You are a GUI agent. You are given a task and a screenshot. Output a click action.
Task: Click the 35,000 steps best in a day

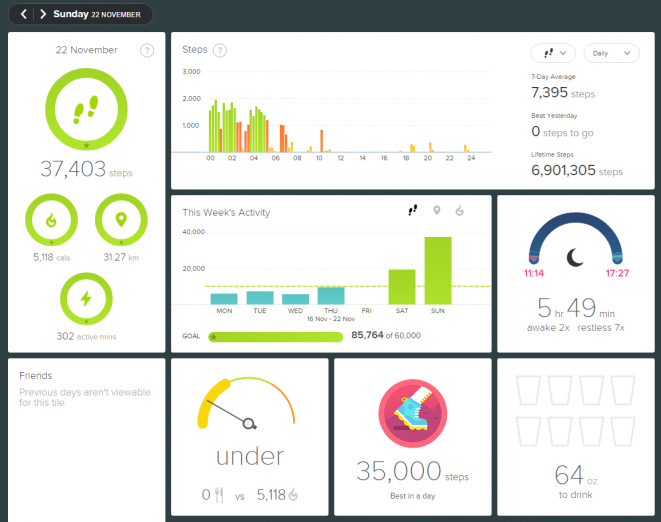click(412, 471)
